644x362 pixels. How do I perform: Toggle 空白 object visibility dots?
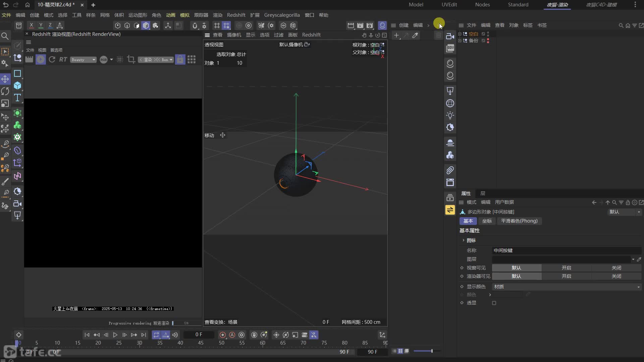pos(488,34)
